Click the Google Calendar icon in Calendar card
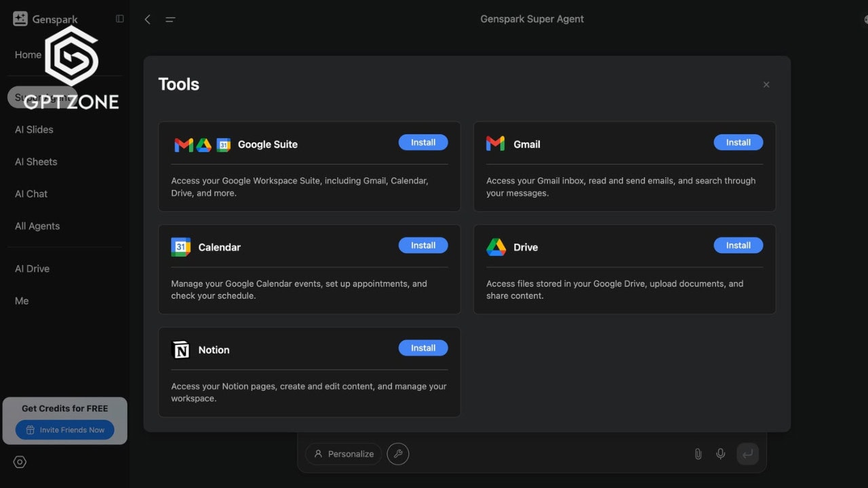 click(181, 247)
